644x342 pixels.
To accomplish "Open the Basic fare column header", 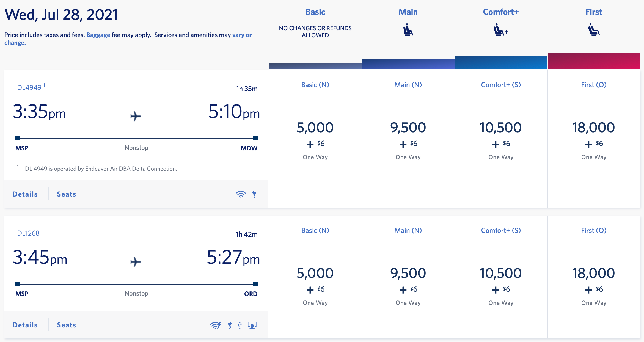I will click(x=315, y=12).
